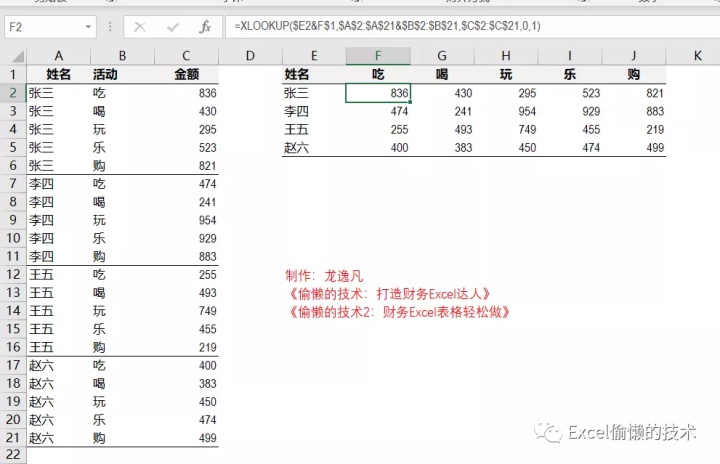Select column F header
The width and height of the screenshot is (720, 464).
pos(378,56)
